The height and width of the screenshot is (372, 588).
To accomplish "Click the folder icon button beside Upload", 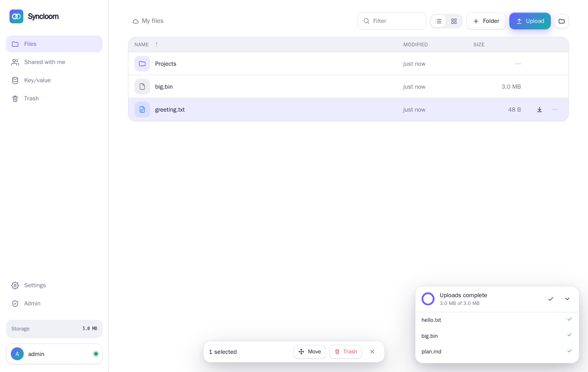I will 562,21.
